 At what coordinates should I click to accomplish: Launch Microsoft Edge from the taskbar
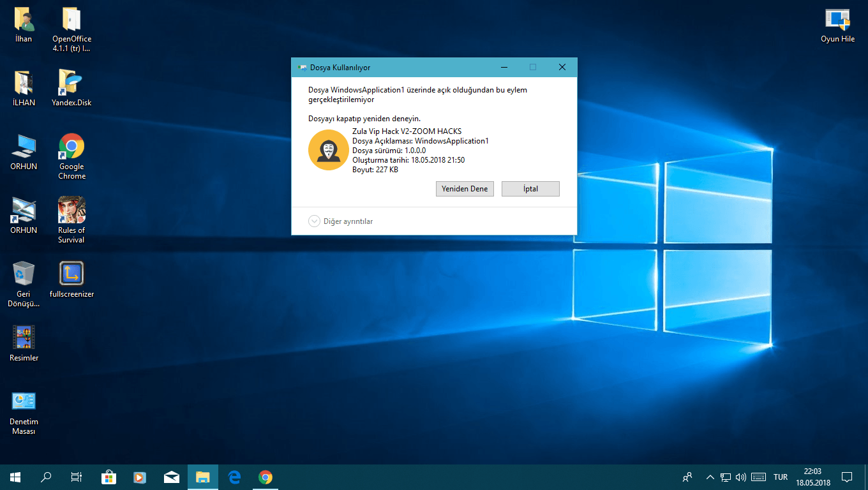(234, 477)
